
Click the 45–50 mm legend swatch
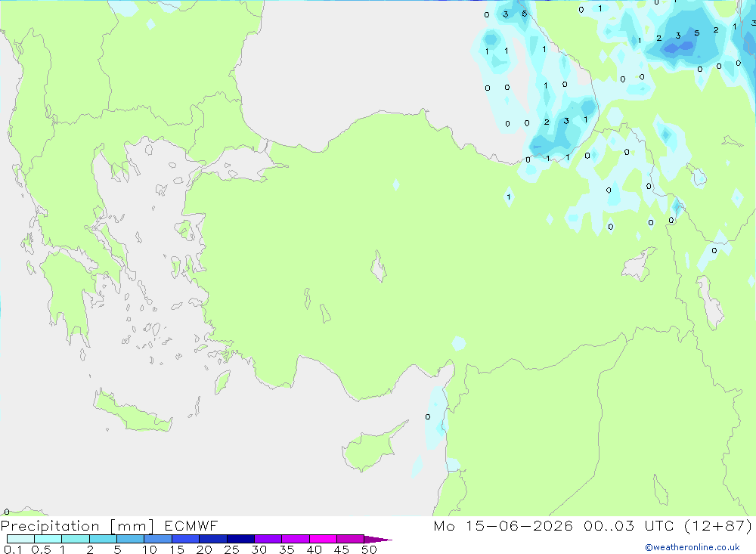tap(351, 539)
